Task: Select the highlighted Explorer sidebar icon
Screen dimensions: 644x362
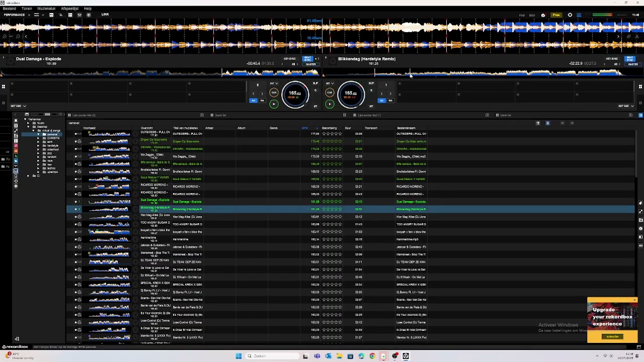Action: [x=16, y=171]
